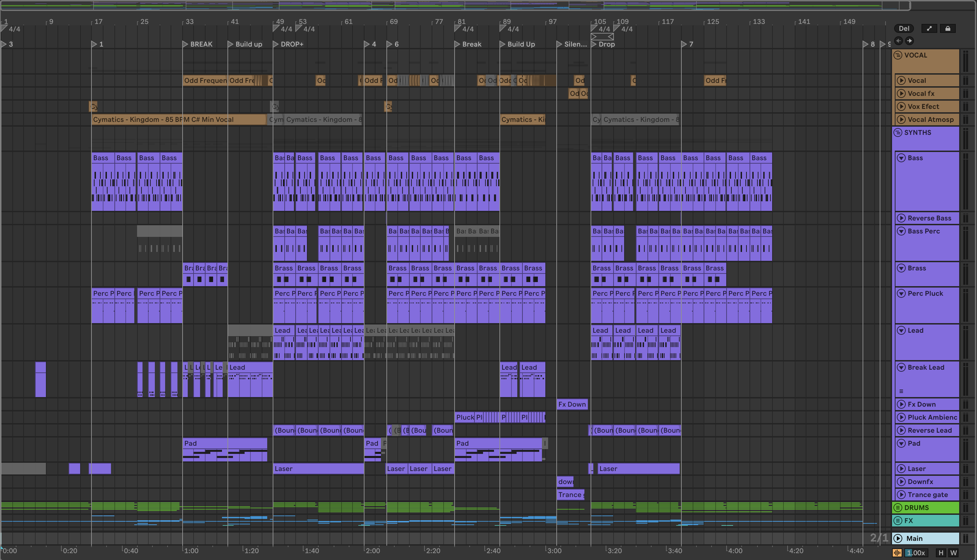
Task: Unfold the Main track
Action: click(898, 538)
